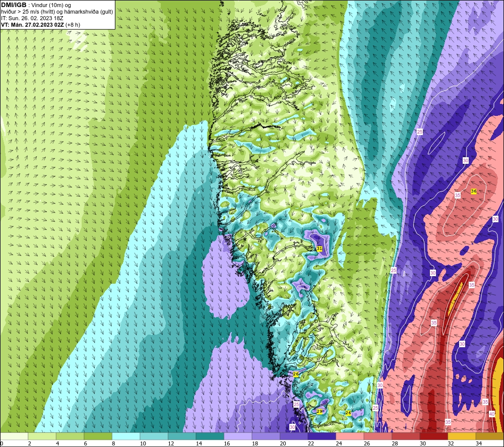
Task: Pick the 10–12 m/s light teal colorbar swatch
Action: (x=154, y=436)
